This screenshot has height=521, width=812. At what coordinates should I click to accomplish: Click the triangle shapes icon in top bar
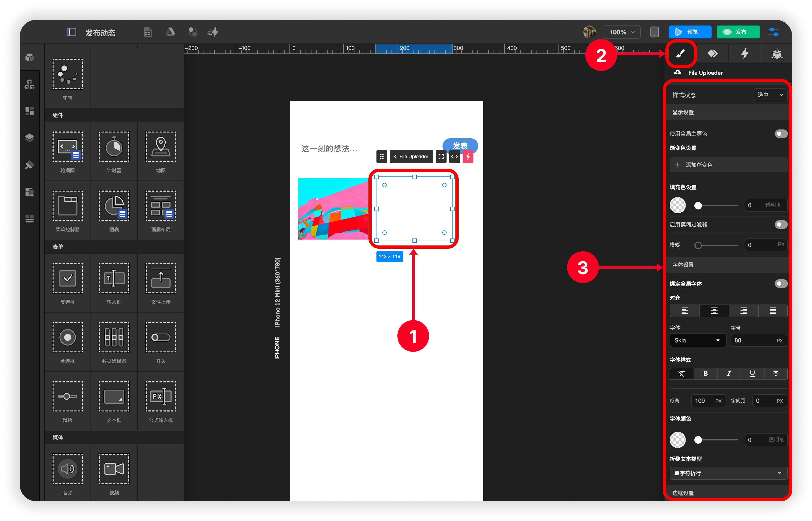(170, 32)
